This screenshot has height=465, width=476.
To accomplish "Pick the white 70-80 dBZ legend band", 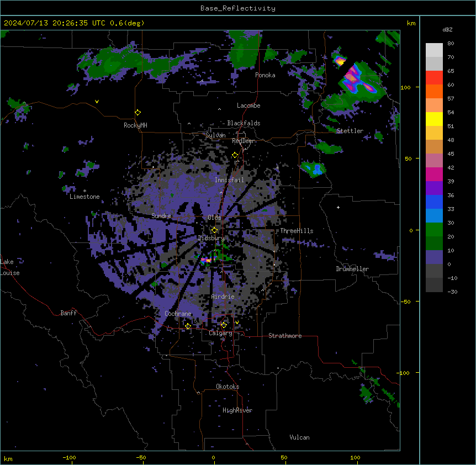I will point(434,50).
